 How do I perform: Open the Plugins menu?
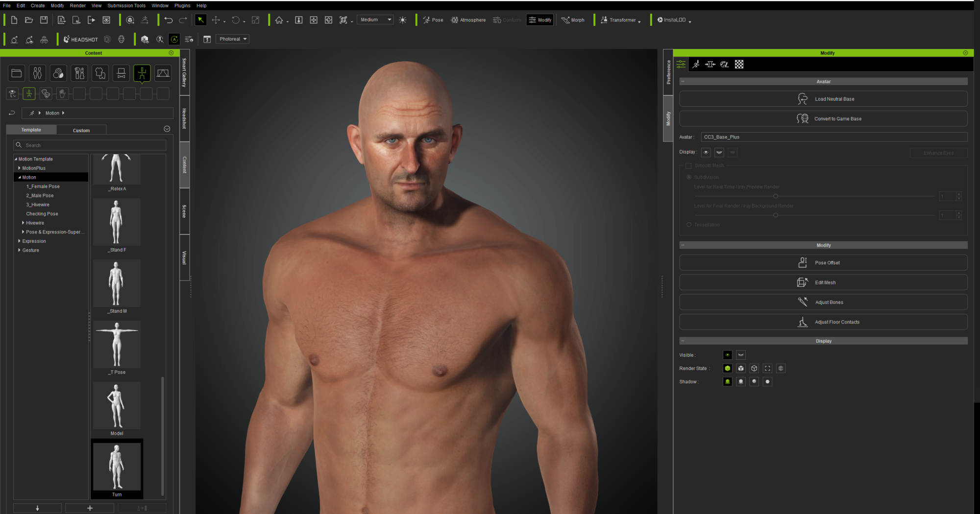pos(182,6)
